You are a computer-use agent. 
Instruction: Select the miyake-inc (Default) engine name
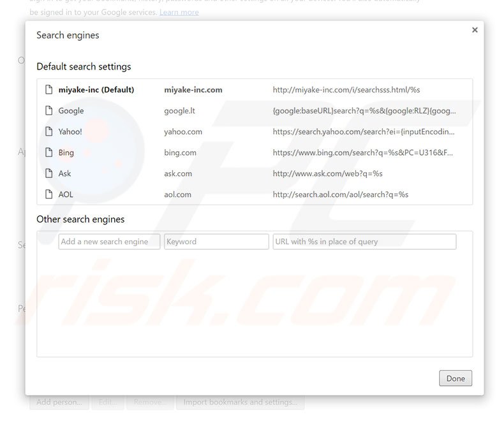[x=96, y=90]
